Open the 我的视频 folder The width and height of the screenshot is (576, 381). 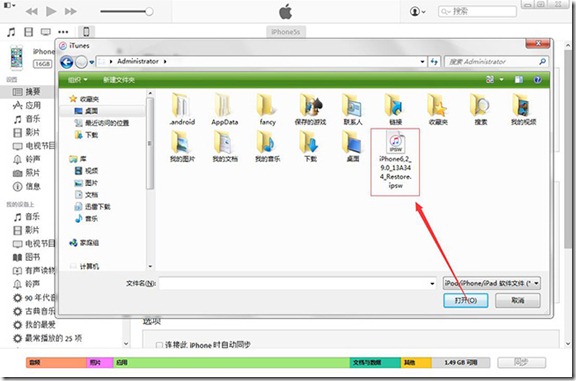pos(523,109)
